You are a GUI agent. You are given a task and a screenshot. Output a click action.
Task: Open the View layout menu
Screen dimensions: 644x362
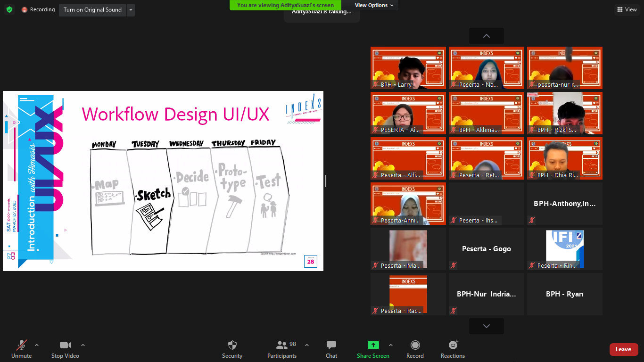click(x=627, y=9)
